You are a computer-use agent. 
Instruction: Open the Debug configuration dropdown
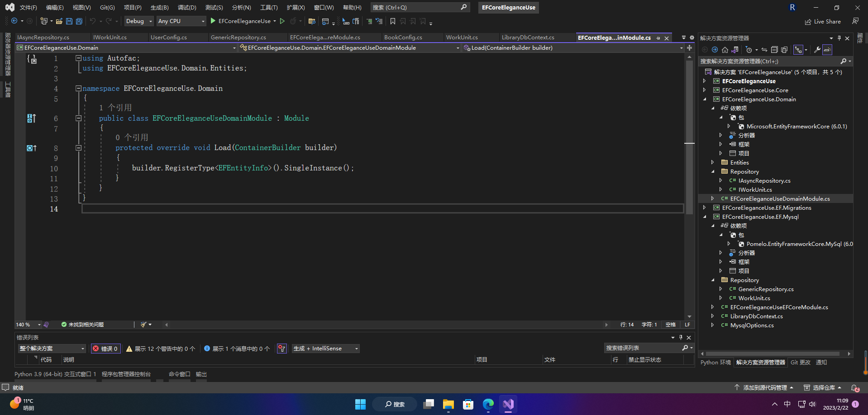[x=139, y=21]
